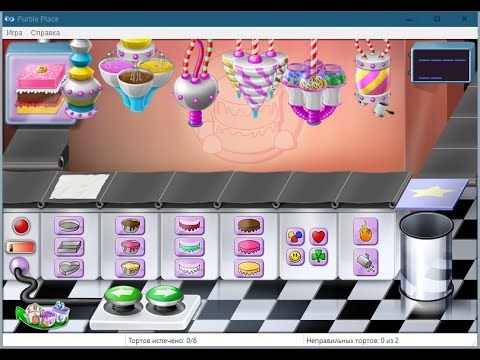Minimize the Purble Place window
This screenshot has height=360, width=480.
click(409, 19)
